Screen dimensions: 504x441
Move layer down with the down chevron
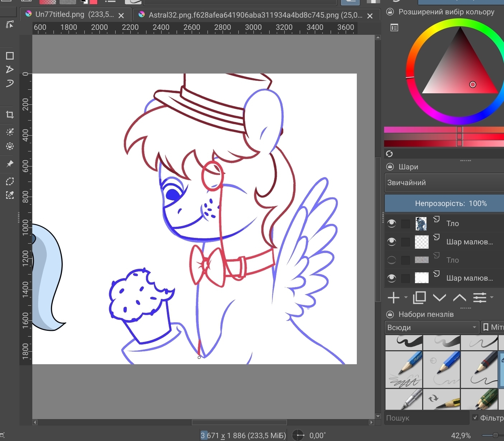439,297
